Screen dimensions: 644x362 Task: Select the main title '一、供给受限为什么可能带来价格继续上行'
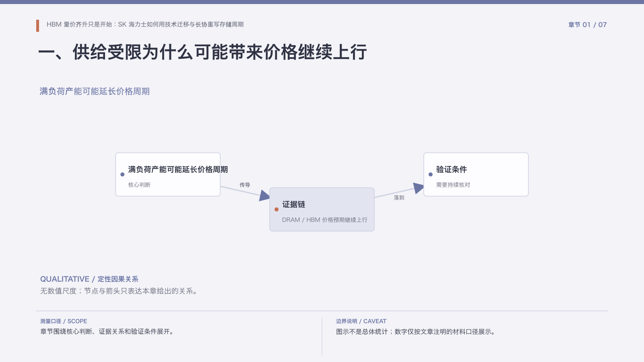tap(202, 52)
